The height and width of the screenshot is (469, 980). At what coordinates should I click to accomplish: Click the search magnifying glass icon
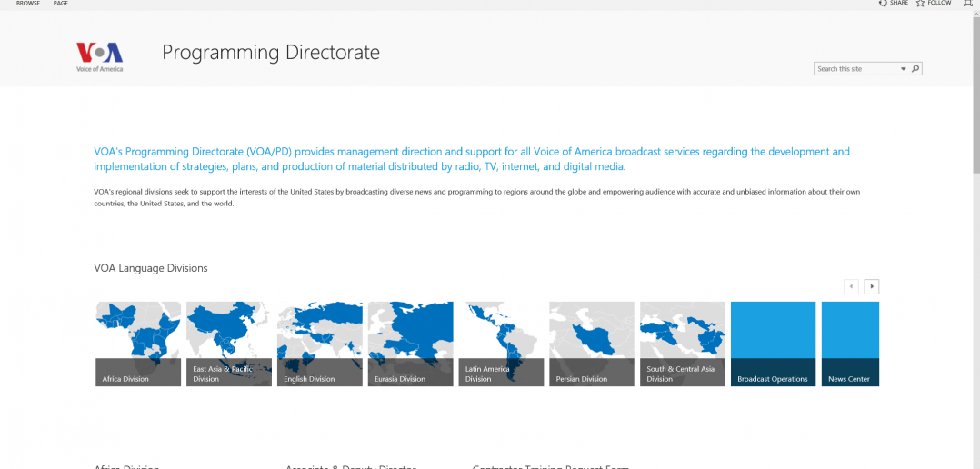tap(915, 69)
